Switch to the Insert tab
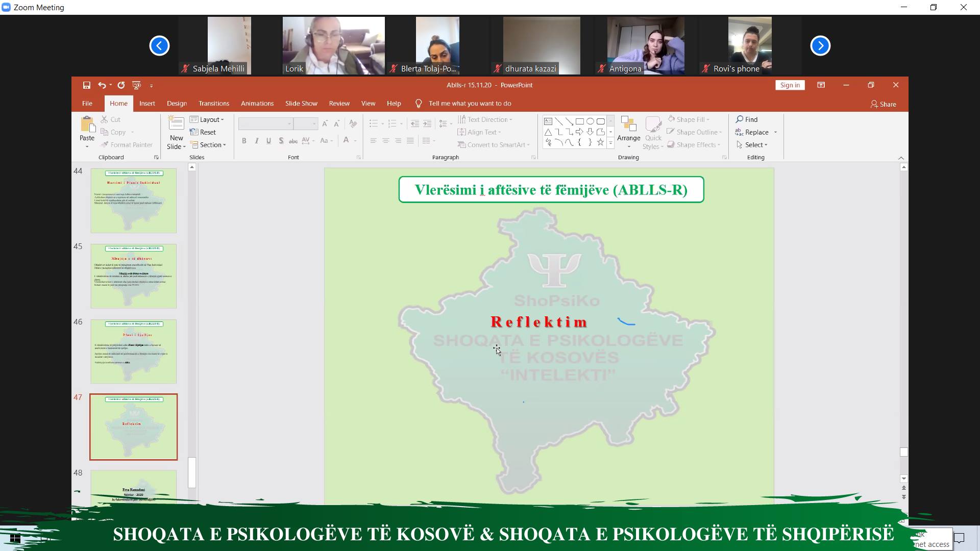 [147, 104]
